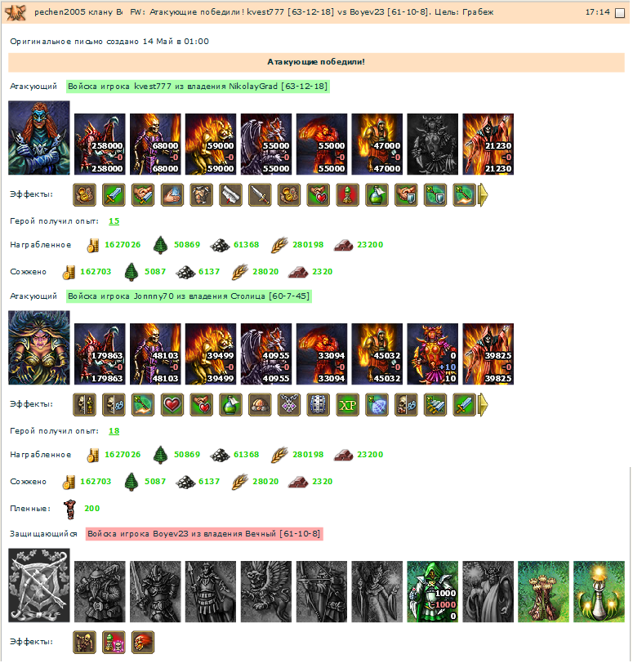Click the glowing chess pawn building icon

point(599,591)
